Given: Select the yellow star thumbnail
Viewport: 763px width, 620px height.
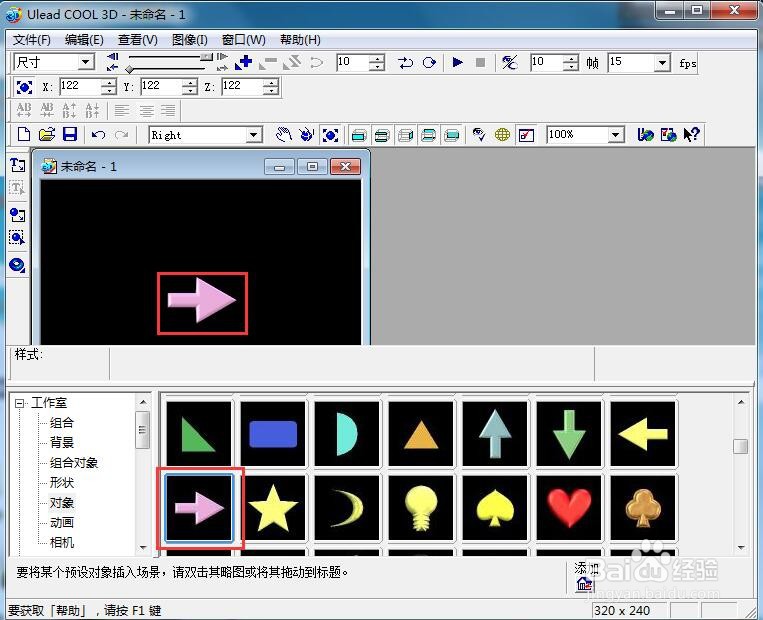Looking at the screenshot, I should tap(272, 508).
